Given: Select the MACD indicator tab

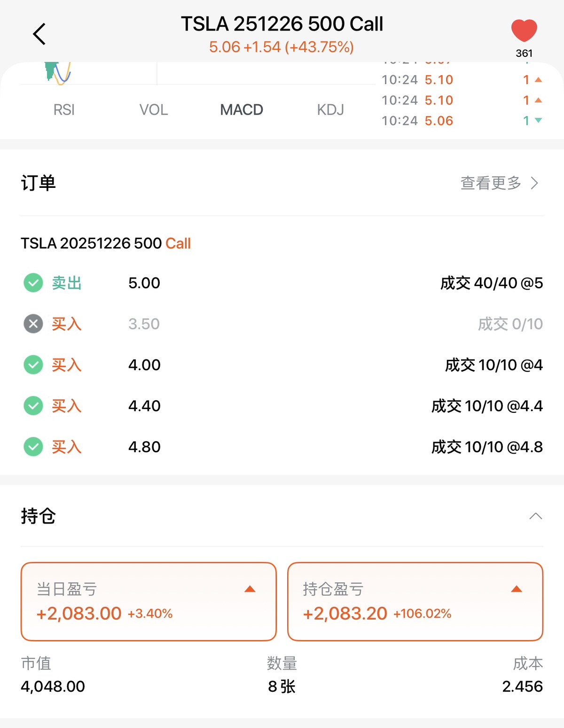Looking at the screenshot, I should tap(242, 110).
